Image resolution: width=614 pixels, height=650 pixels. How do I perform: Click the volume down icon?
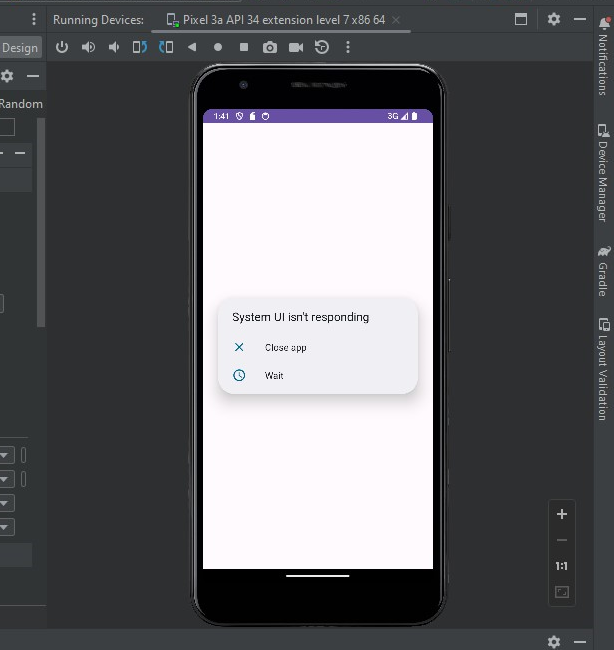[x=114, y=47]
